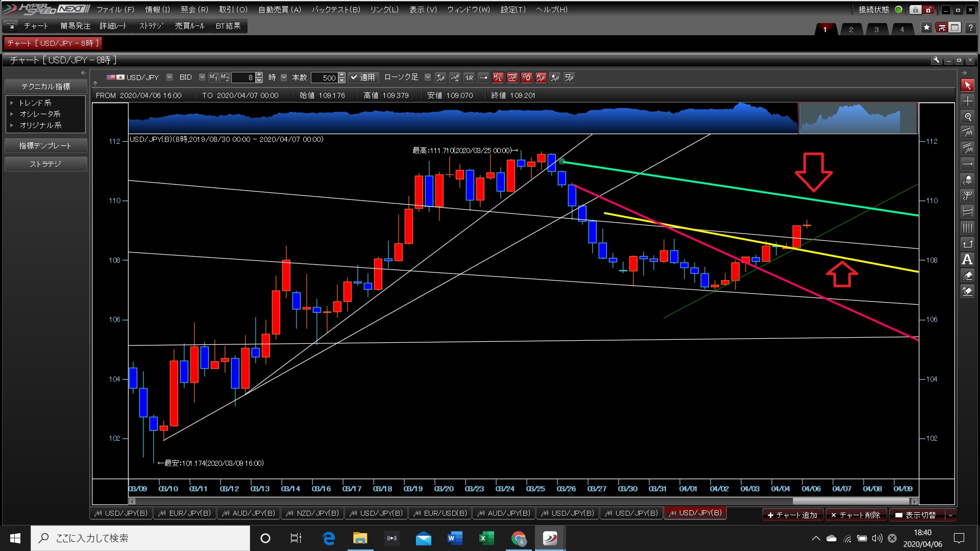Click the 適用 apply check button
Screen dimensions: 980x551
tap(363, 78)
